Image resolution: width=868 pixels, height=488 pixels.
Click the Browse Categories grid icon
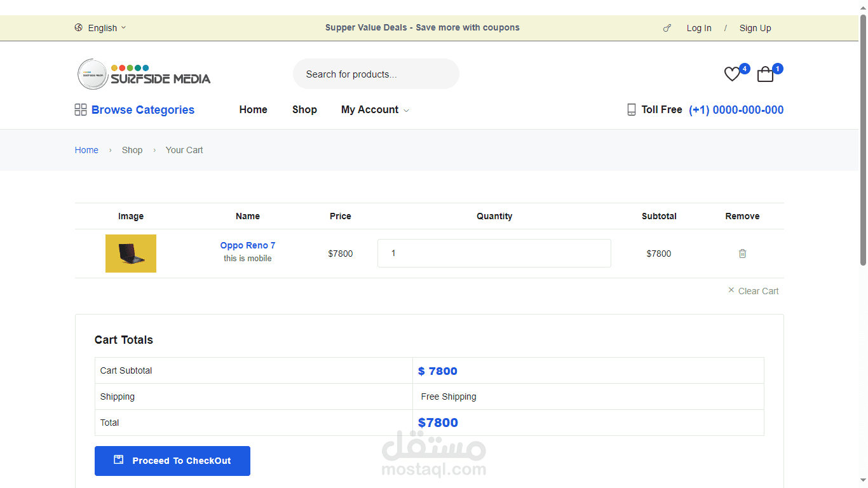pos(81,110)
